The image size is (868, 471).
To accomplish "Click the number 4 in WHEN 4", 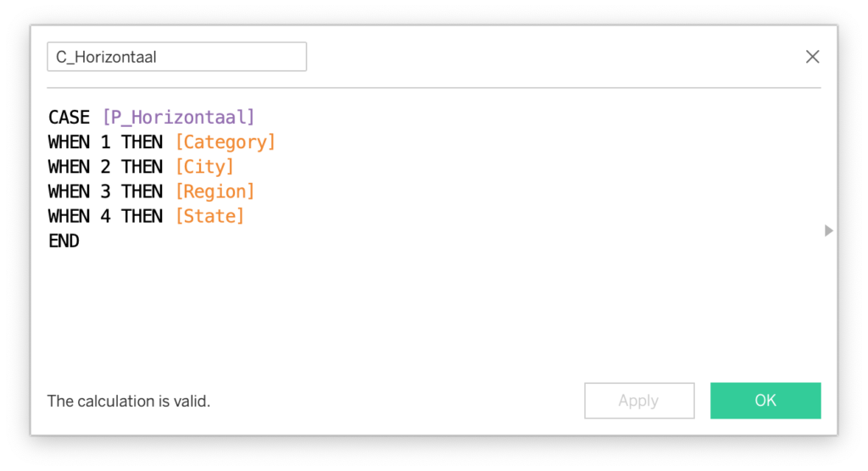I will point(105,216).
